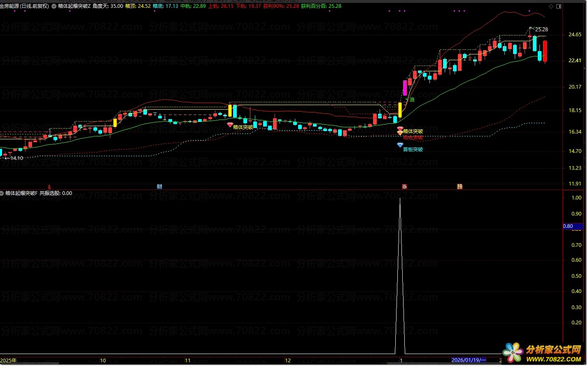Click the 箱体起爆突破Z indicator name

(x=74, y=6)
